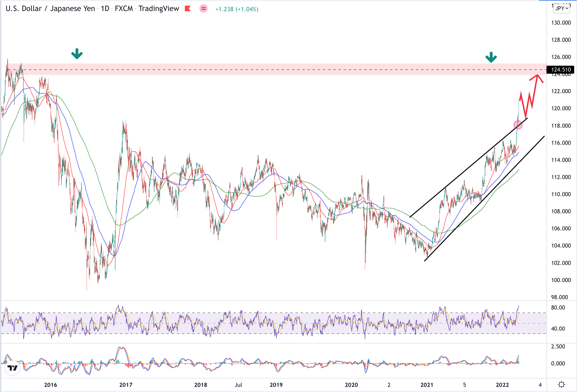Open chart settings gear icon
This screenshot has width=577, height=392.
click(561, 384)
